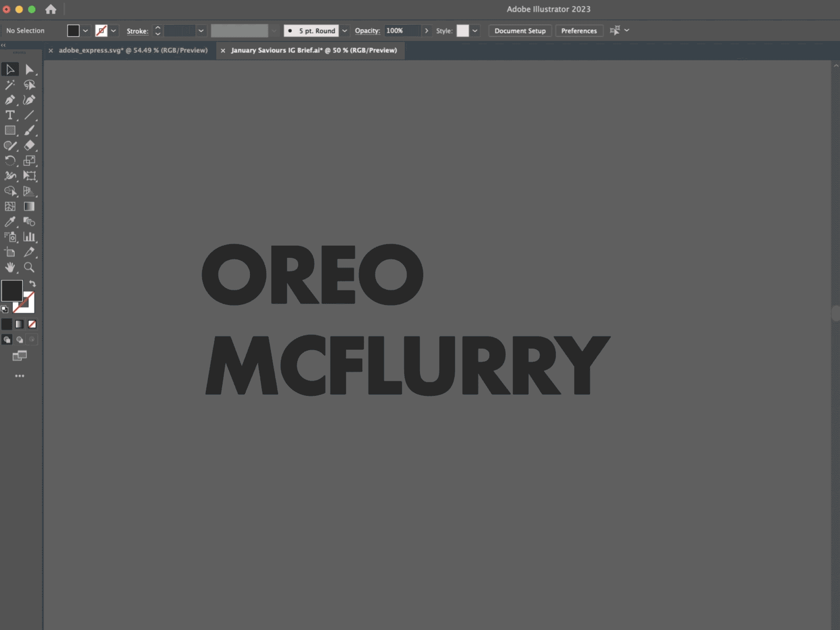Choose the Rectangle tool
The height and width of the screenshot is (630, 840).
10,130
